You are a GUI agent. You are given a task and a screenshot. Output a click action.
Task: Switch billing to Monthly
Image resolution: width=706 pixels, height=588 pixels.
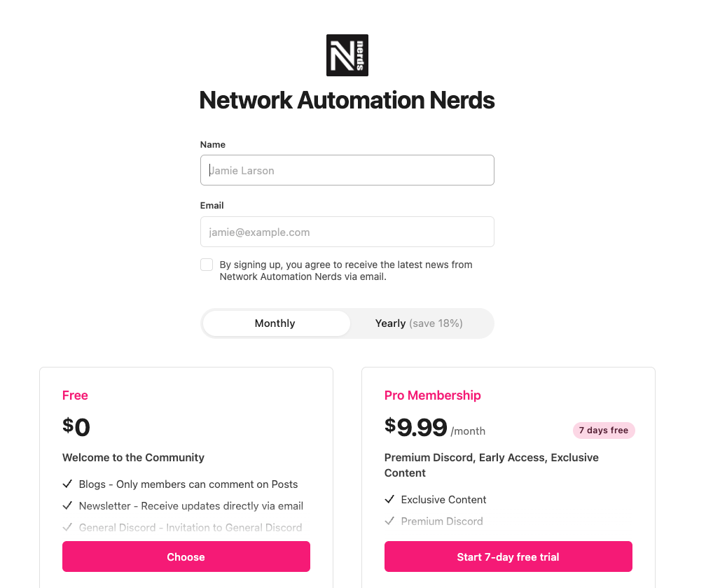pos(275,323)
